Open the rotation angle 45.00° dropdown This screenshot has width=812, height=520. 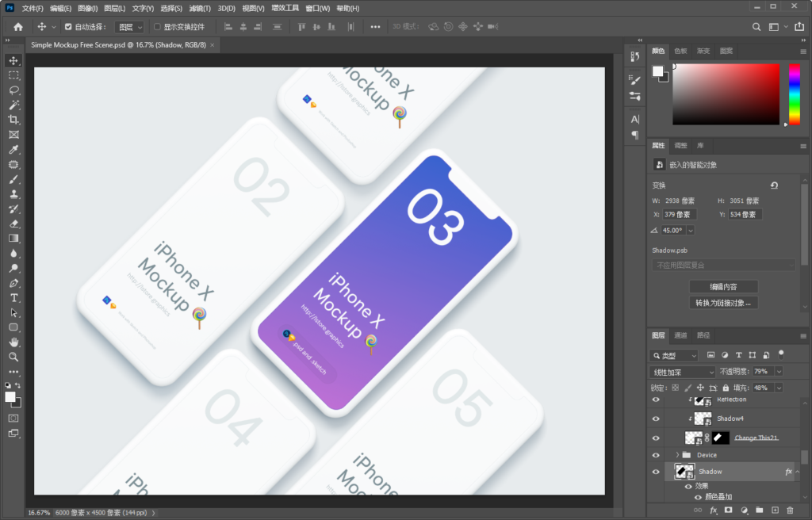pyautogui.click(x=691, y=231)
